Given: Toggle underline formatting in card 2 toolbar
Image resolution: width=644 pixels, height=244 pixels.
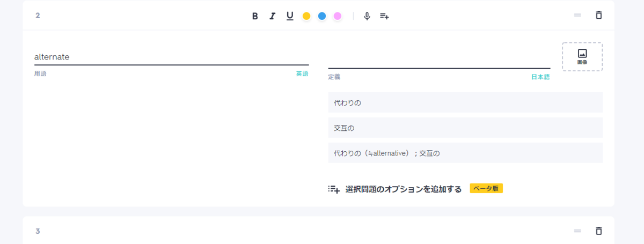Looking at the screenshot, I should point(290,16).
